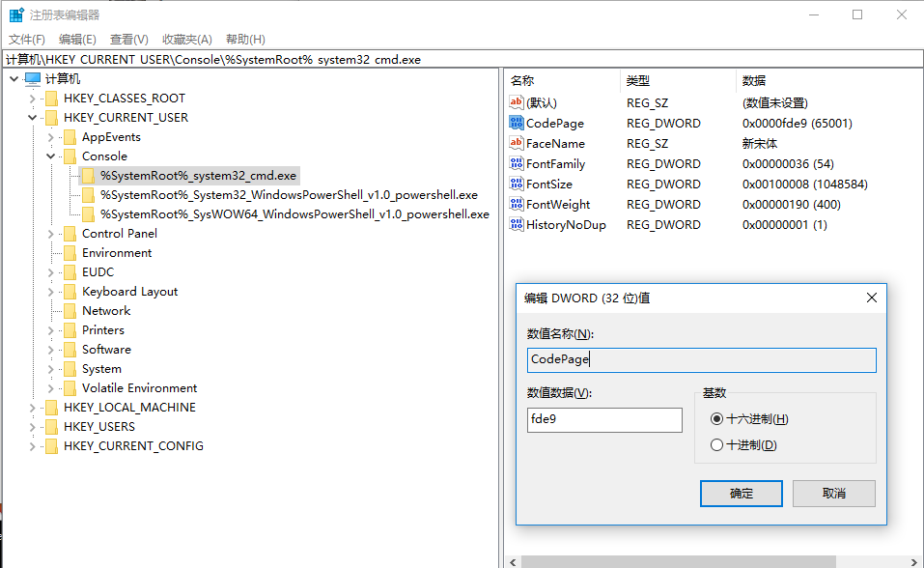Open the 文件(F) menu
The image size is (924, 568).
[x=26, y=40]
